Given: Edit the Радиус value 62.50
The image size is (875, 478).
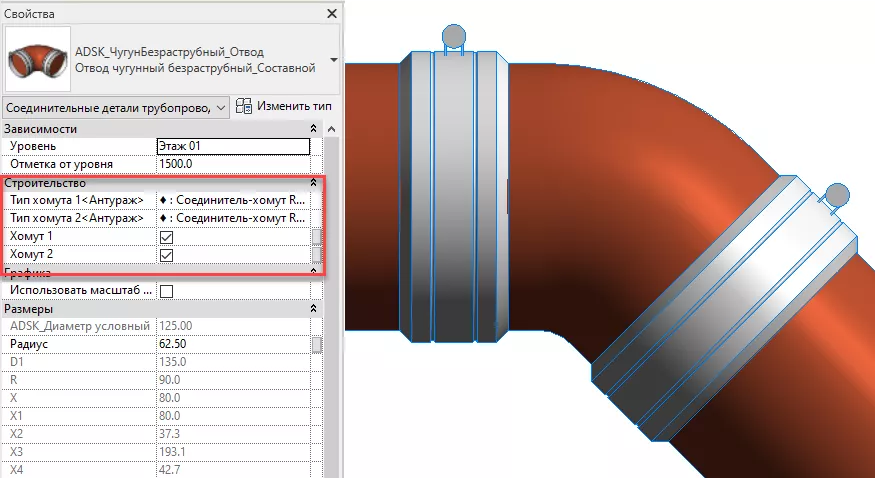Looking at the screenshot, I should 232,345.
